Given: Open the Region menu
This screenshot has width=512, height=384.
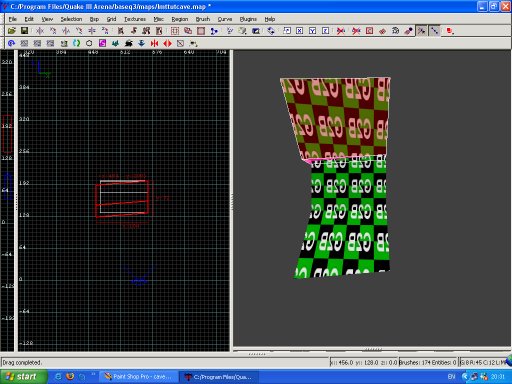Looking at the screenshot, I should [x=180, y=19].
